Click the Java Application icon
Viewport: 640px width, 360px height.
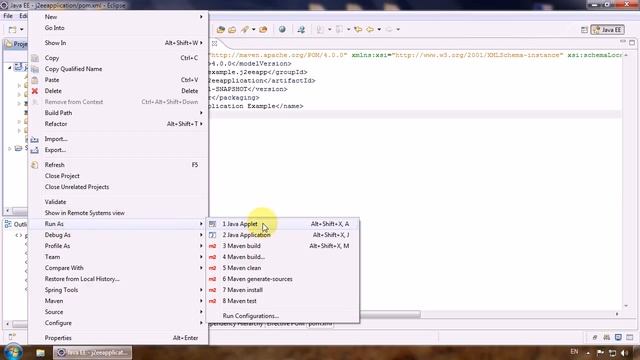pyautogui.click(x=212, y=235)
